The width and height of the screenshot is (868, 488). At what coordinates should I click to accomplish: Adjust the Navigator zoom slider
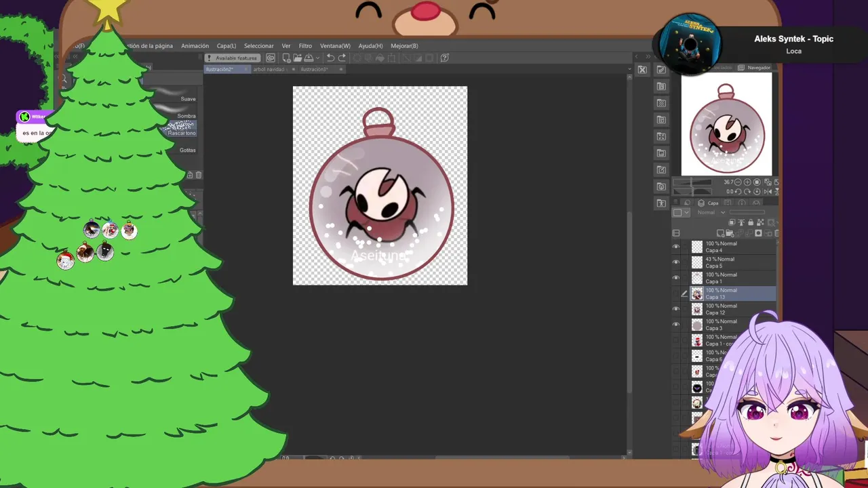pos(692,182)
